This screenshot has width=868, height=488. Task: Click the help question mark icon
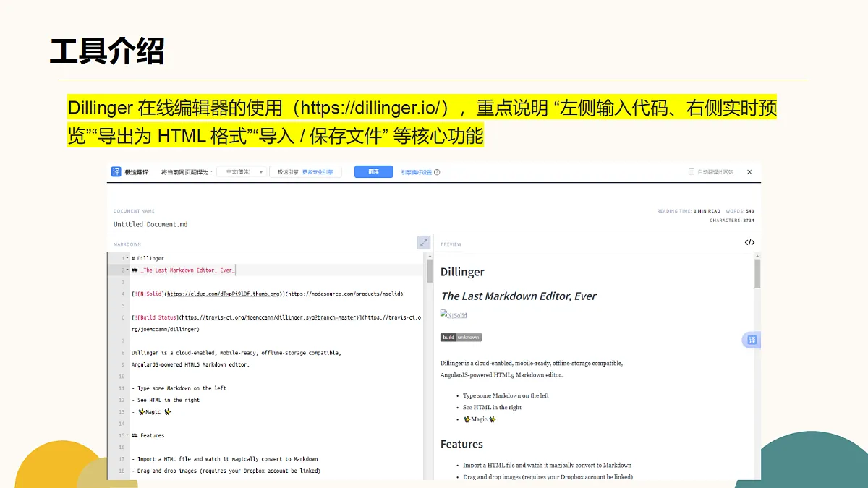click(x=437, y=172)
